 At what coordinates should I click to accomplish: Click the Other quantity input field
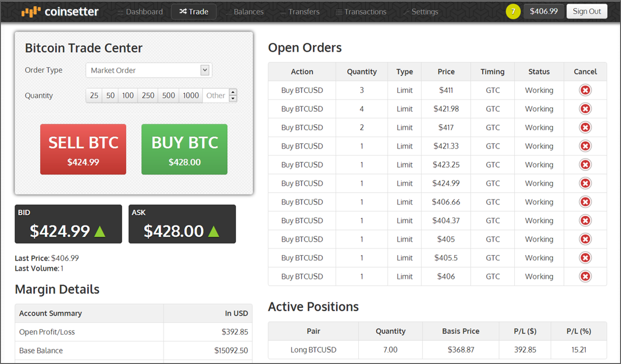click(216, 95)
